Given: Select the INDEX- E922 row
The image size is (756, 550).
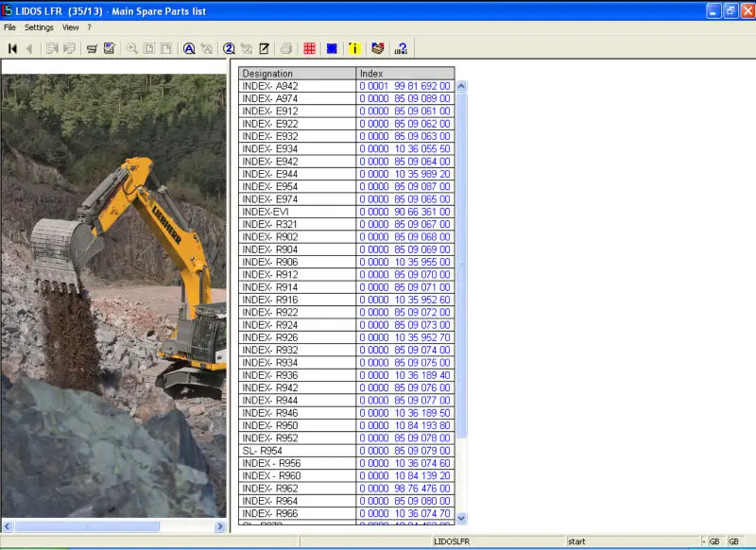Looking at the screenshot, I should point(346,124).
